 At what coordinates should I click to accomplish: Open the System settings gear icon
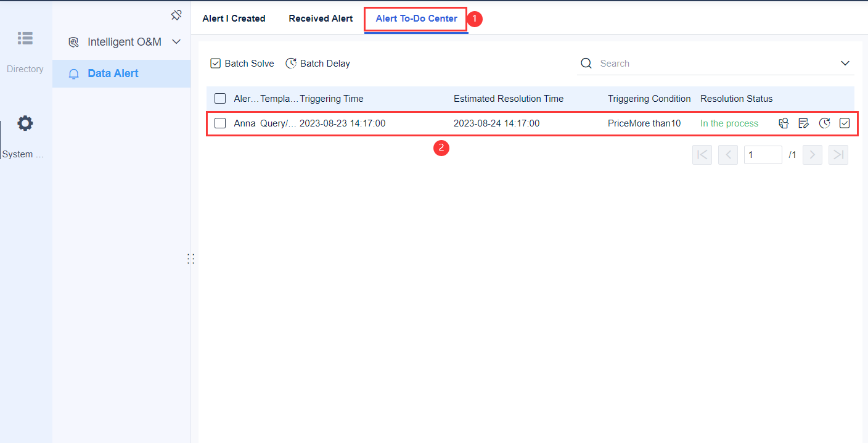[25, 123]
